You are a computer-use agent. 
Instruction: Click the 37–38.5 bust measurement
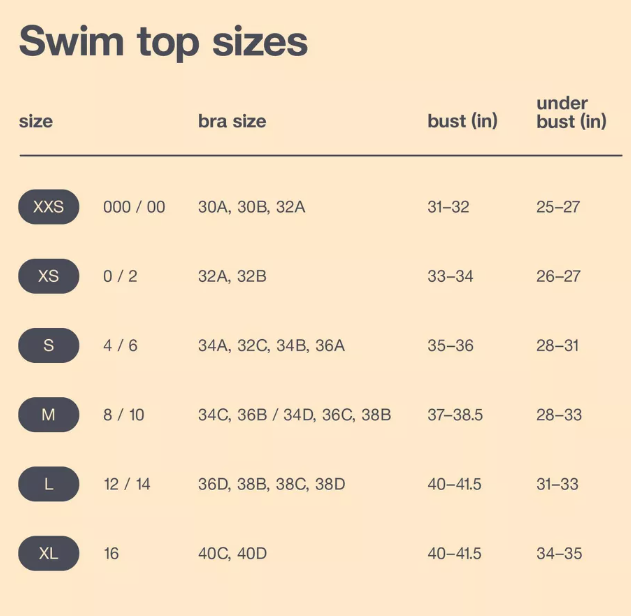(x=455, y=415)
